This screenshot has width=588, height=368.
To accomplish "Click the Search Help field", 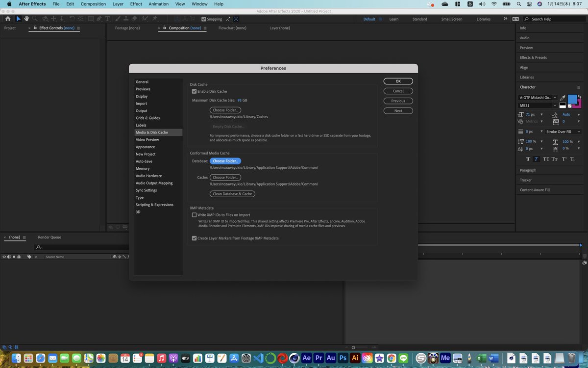I will click(x=553, y=19).
